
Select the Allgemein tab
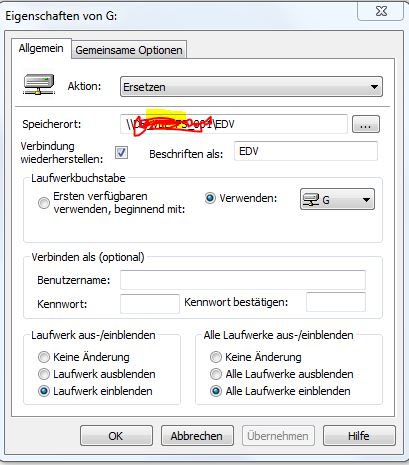click(x=41, y=48)
